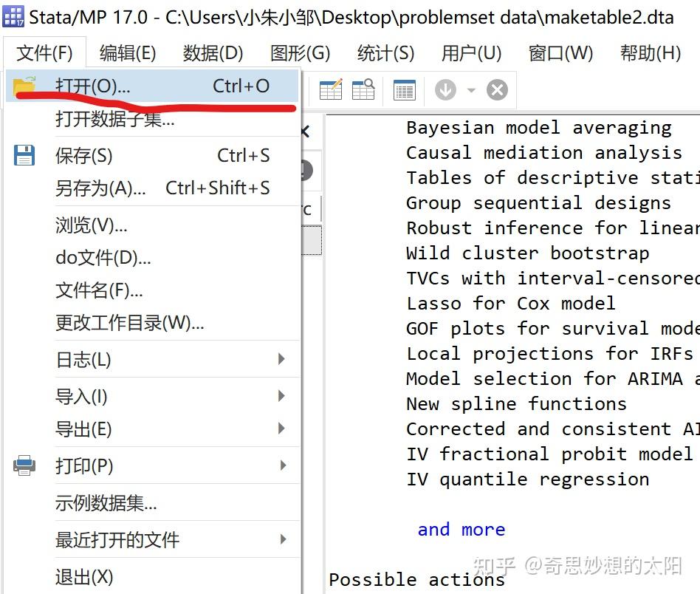Click the down-arrow More toolbar icon
This screenshot has width=700, height=594.
445,90
